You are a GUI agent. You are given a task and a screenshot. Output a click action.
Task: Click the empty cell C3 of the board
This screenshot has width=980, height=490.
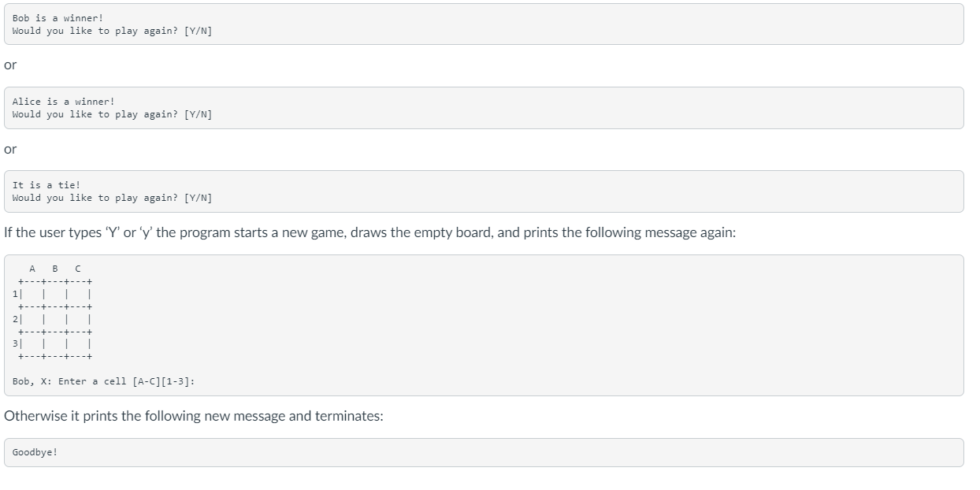coord(79,343)
